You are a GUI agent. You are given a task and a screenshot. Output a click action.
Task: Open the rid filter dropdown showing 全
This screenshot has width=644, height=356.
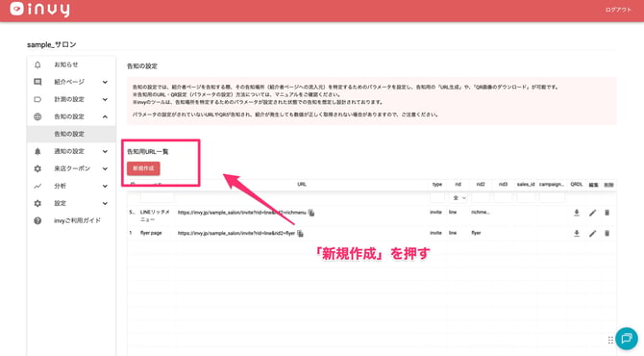pyautogui.click(x=458, y=198)
